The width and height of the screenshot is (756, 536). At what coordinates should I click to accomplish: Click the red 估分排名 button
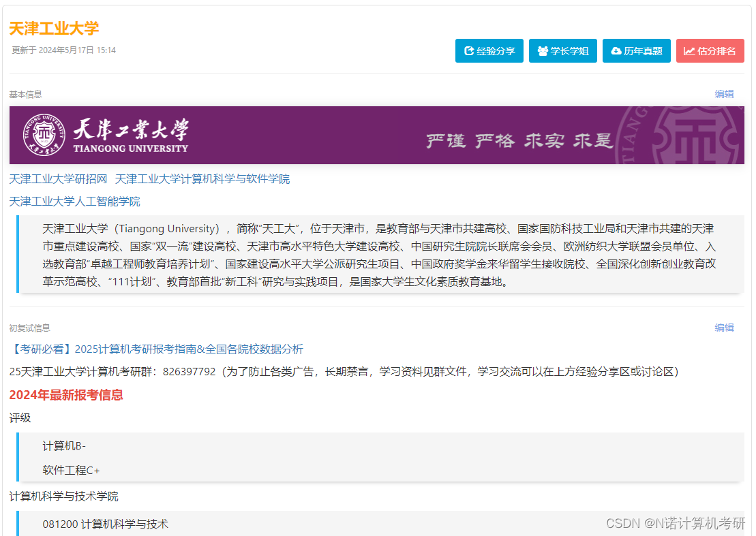tap(710, 51)
